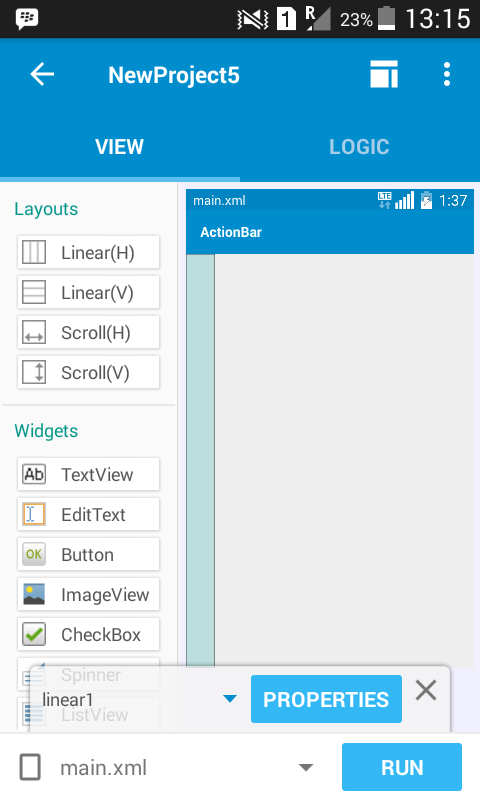The height and width of the screenshot is (800, 480).
Task: Pick the TextView widget icon
Action: click(34, 474)
